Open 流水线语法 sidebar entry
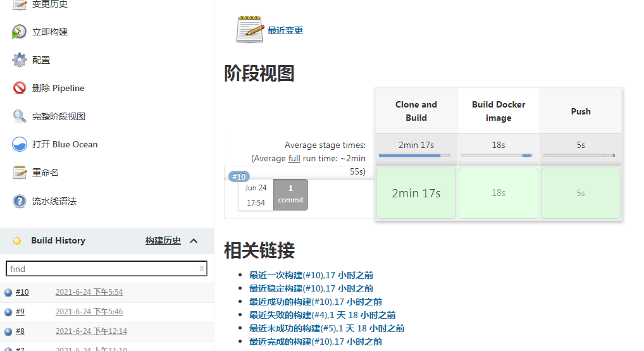This screenshot has width=644, height=351. pyautogui.click(x=54, y=201)
